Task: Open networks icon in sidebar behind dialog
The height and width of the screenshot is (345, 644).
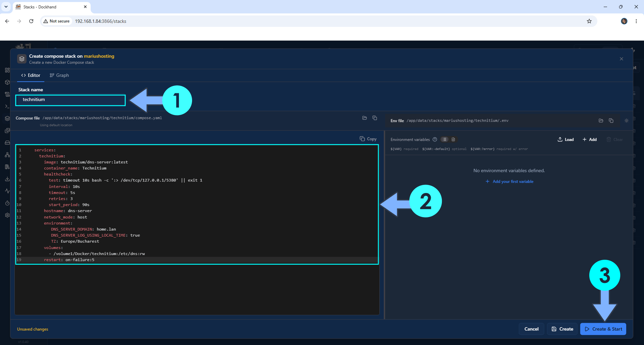Action: point(7,155)
